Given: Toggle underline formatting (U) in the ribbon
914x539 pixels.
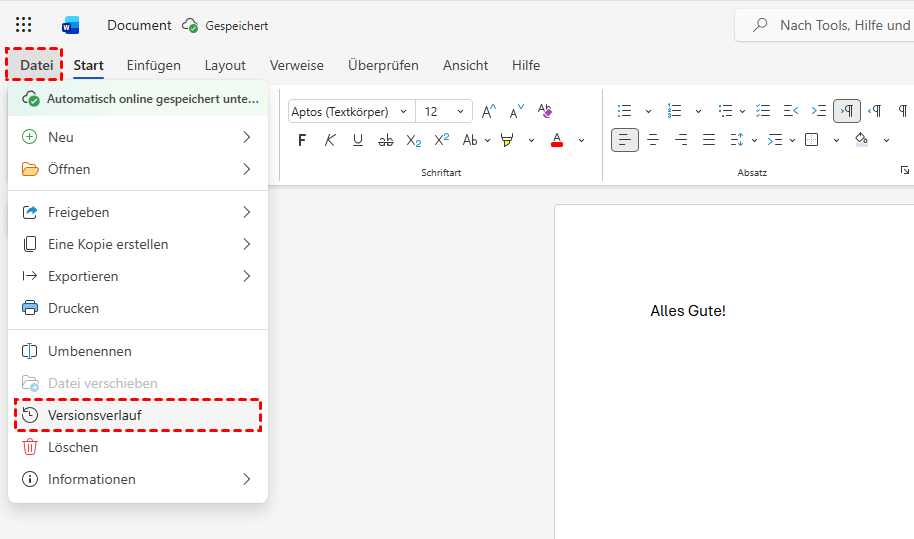Looking at the screenshot, I should tap(358, 140).
